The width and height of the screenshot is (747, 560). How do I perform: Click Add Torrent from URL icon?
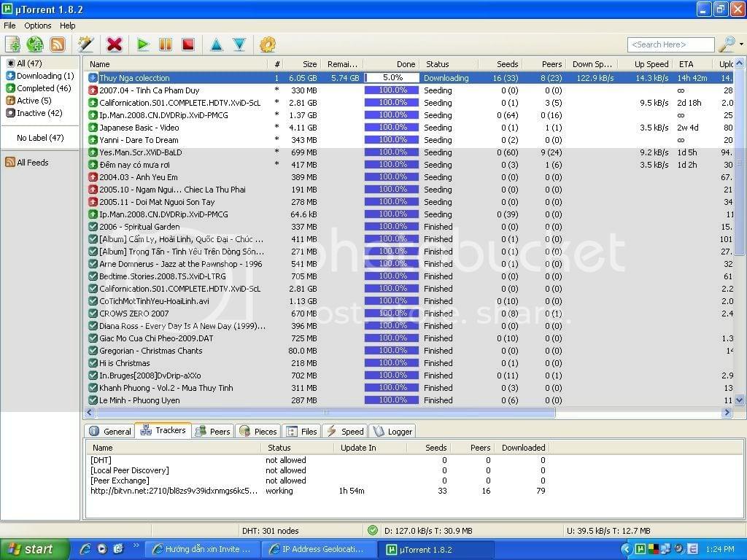[x=35, y=44]
